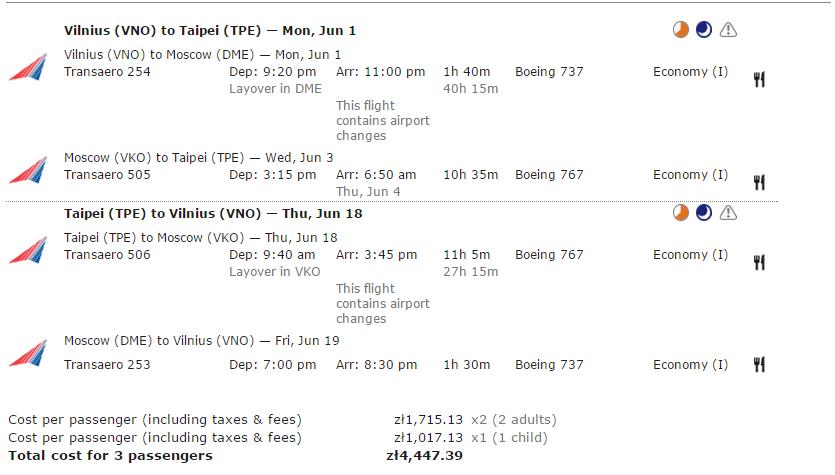Click the meal icon for Transaero 505
Image resolution: width=835 pixels, height=475 pixels.
pyautogui.click(x=759, y=183)
